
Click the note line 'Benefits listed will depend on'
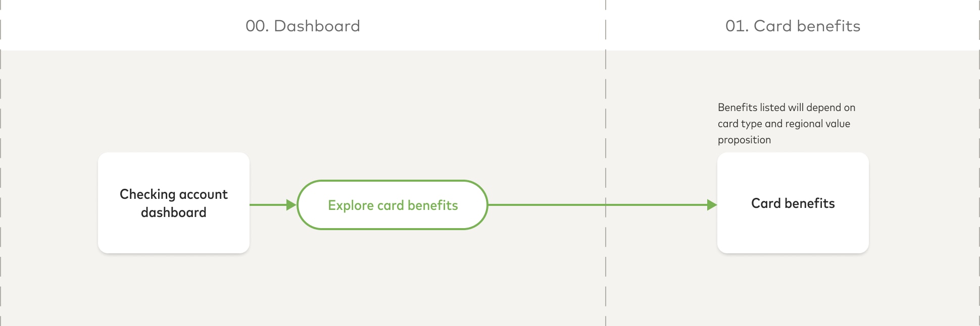787,107
